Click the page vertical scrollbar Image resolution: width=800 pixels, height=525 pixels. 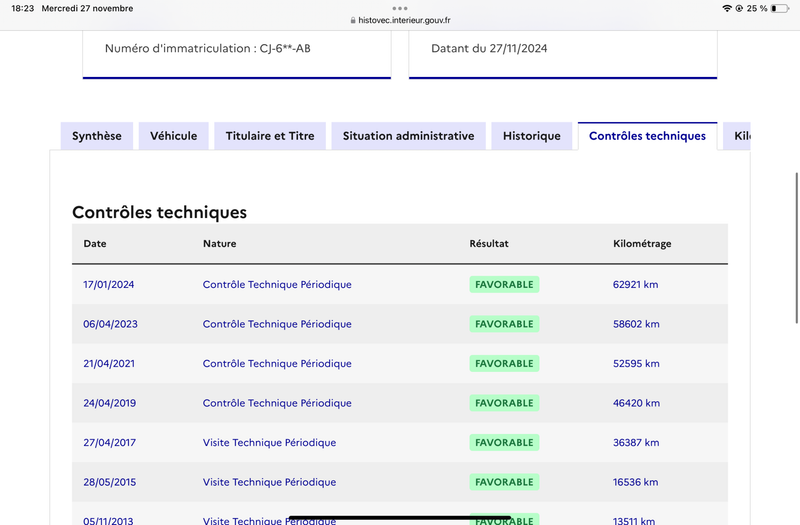pos(797,248)
